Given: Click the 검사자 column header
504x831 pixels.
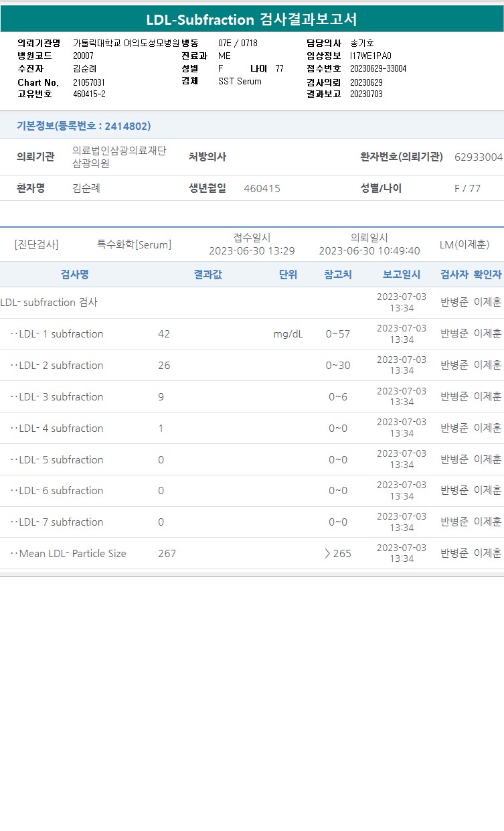Looking at the screenshot, I should [x=454, y=275].
